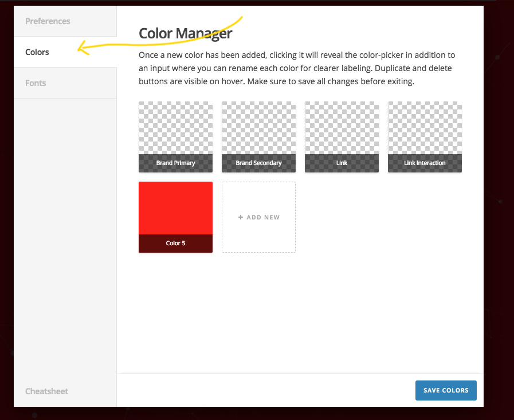
Task: Select the Colors tab in sidebar
Action: (x=65, y=52)
